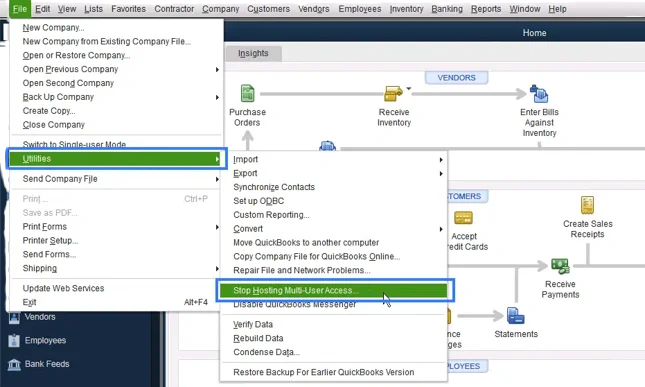Viewport: 645px width, 387px height.
Task: Click the Receive Inventory icon
Action: (393, 93)
